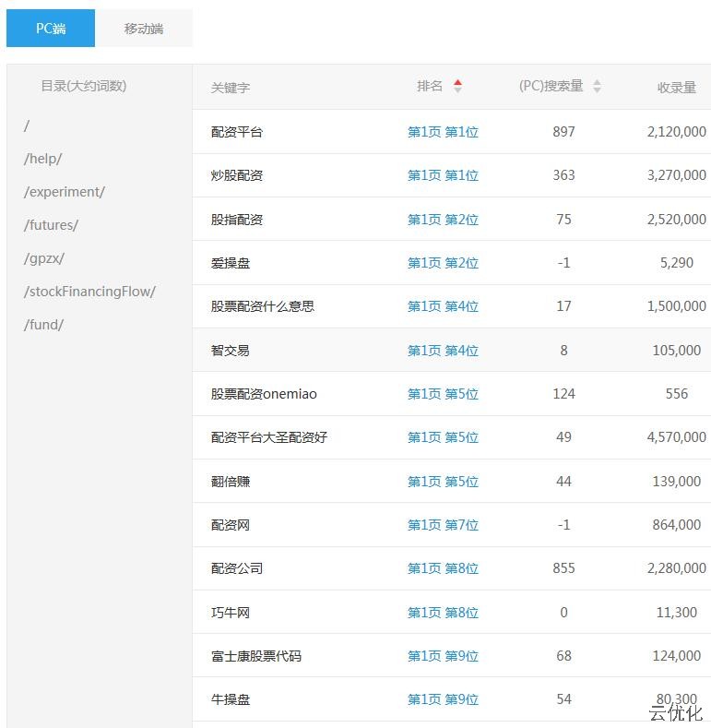Click the keyword 巧牛网
This screenshot has height=728, width=711.
231,613
